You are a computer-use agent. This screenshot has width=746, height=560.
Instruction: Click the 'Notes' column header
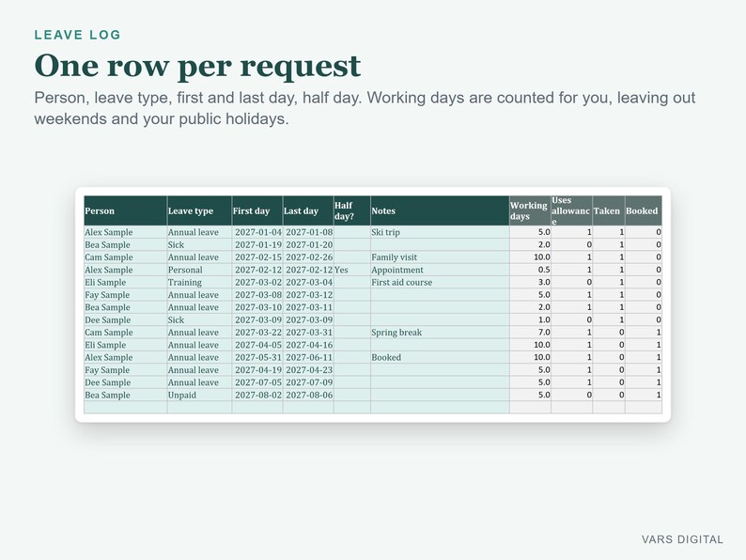click(x=440, y=210)
